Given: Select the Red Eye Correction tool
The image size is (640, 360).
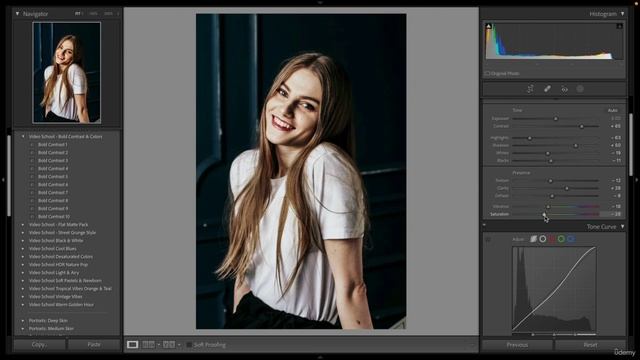Looking at the screenshot, I should tap(564, 89).
